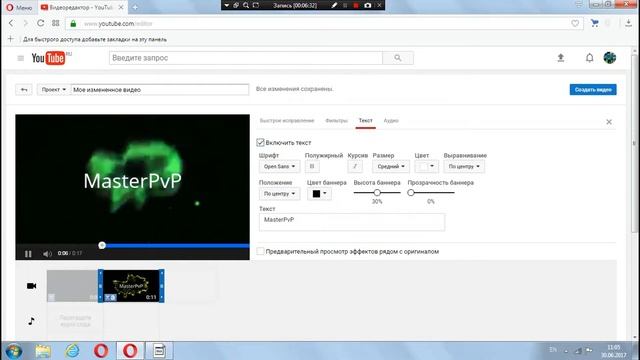Open the hamburger guide menu
The width and height of the screenshot is (640, 360).
20,58
